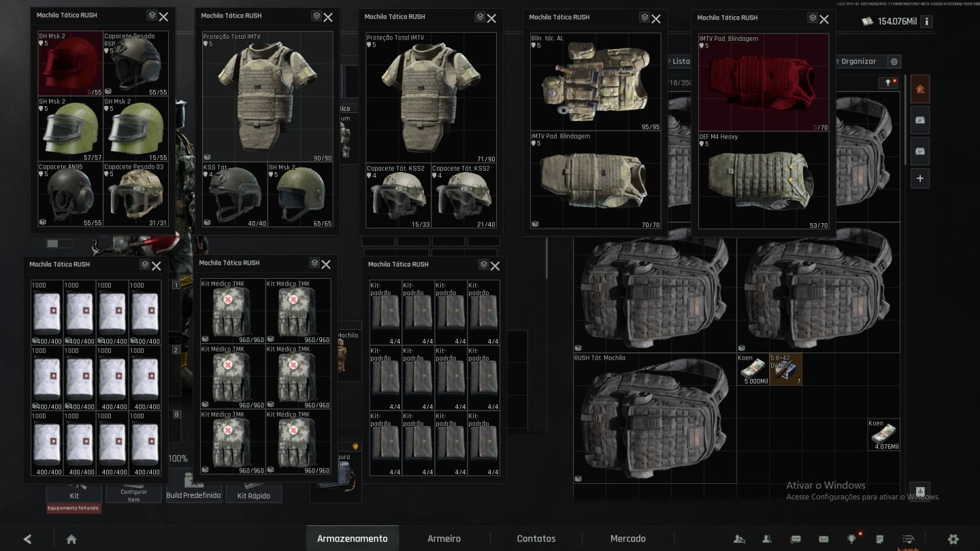980x551 pixels.
Task: Toggle stack icon in window with IMTV 90/90 vest
Action: point(316,16)
